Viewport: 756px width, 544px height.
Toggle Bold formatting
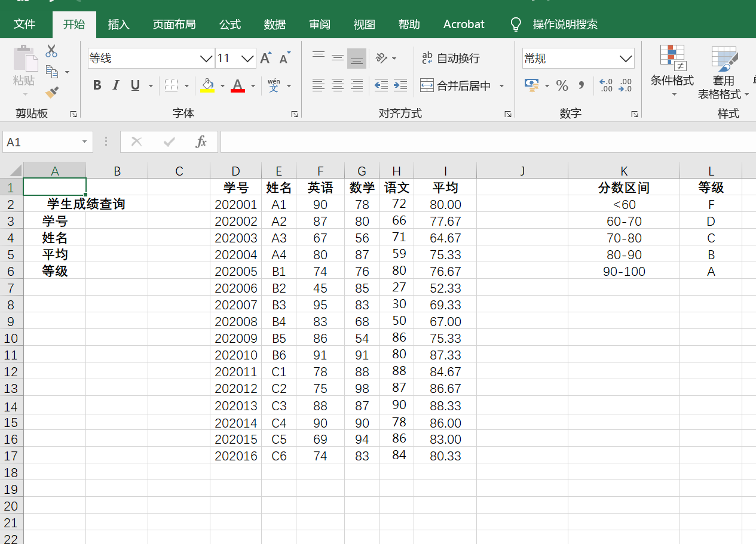97,85
